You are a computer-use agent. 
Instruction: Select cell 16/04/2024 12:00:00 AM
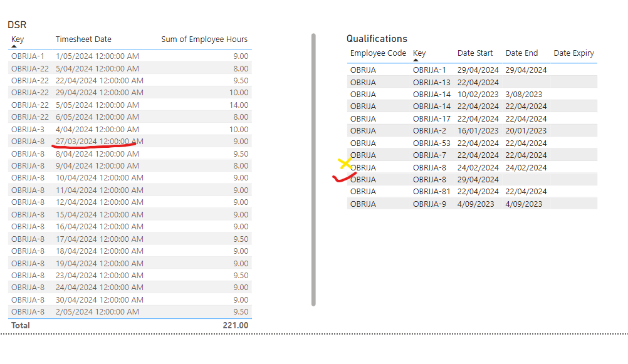click(99, 227)
